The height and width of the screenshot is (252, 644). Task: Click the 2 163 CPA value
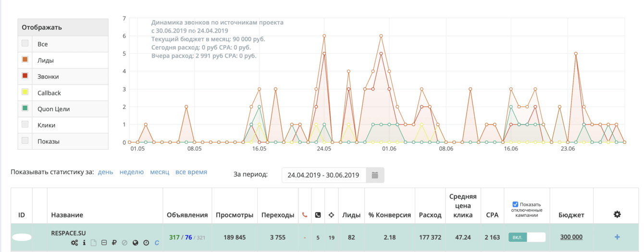(492, 237)
